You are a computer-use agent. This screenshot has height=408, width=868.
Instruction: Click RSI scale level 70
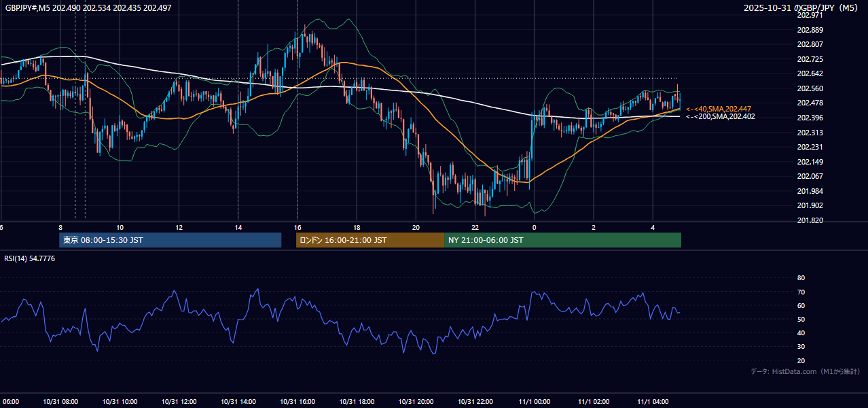point(801,292)
